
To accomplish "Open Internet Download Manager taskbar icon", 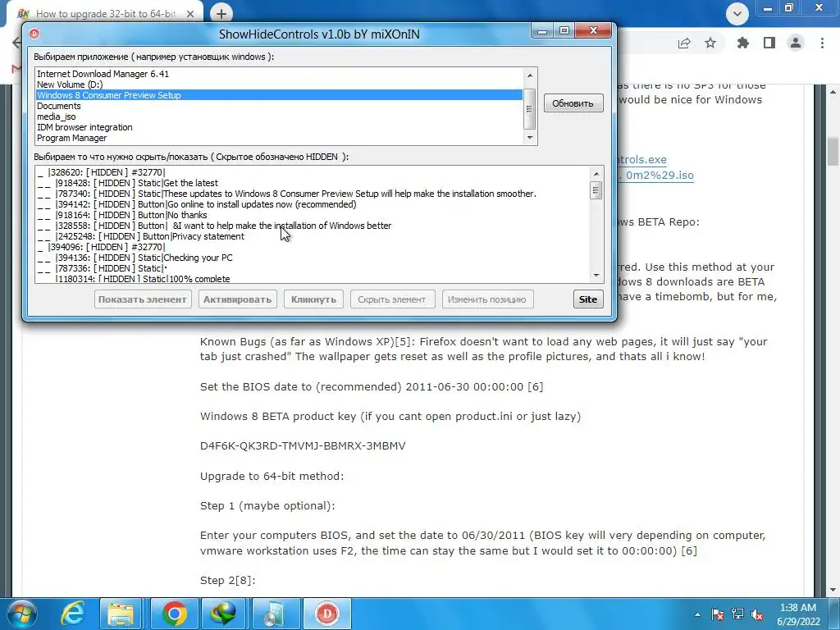I will coord(223,614).
